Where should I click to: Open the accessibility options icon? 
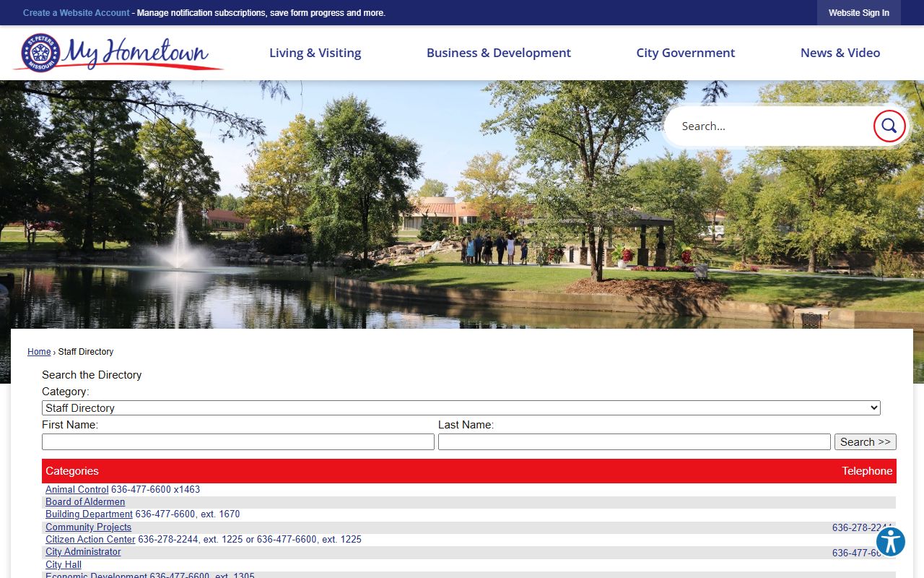891,541
